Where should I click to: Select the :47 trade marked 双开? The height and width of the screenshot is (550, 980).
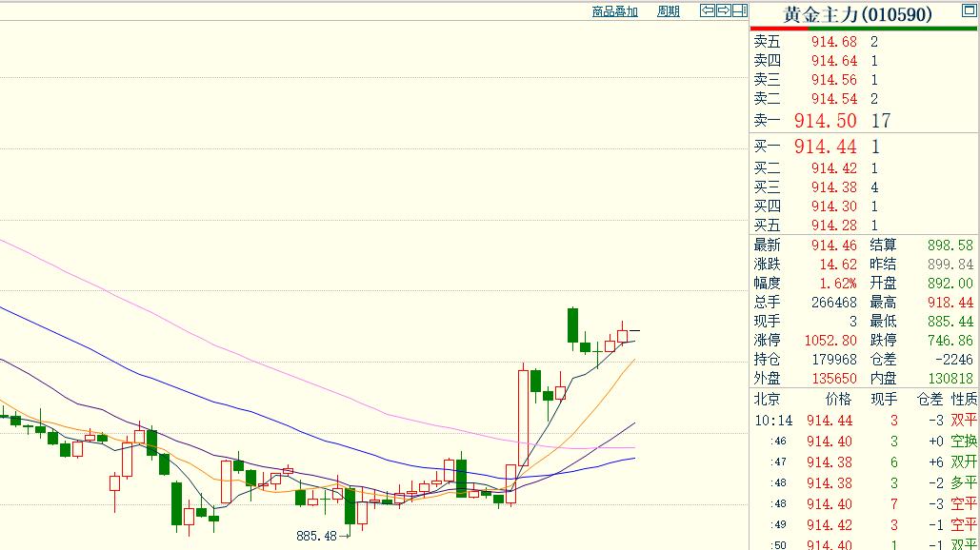coord(963,462)
